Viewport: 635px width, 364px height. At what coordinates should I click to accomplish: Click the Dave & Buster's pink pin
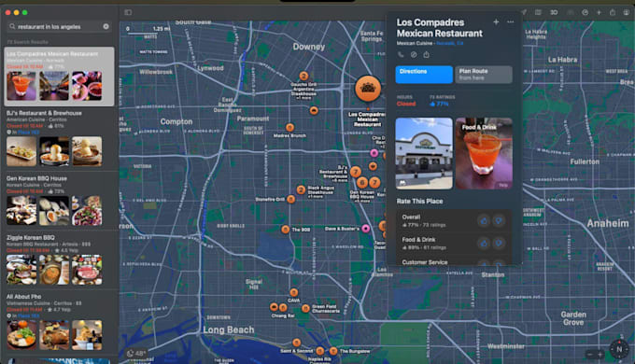tap(366, 229)
